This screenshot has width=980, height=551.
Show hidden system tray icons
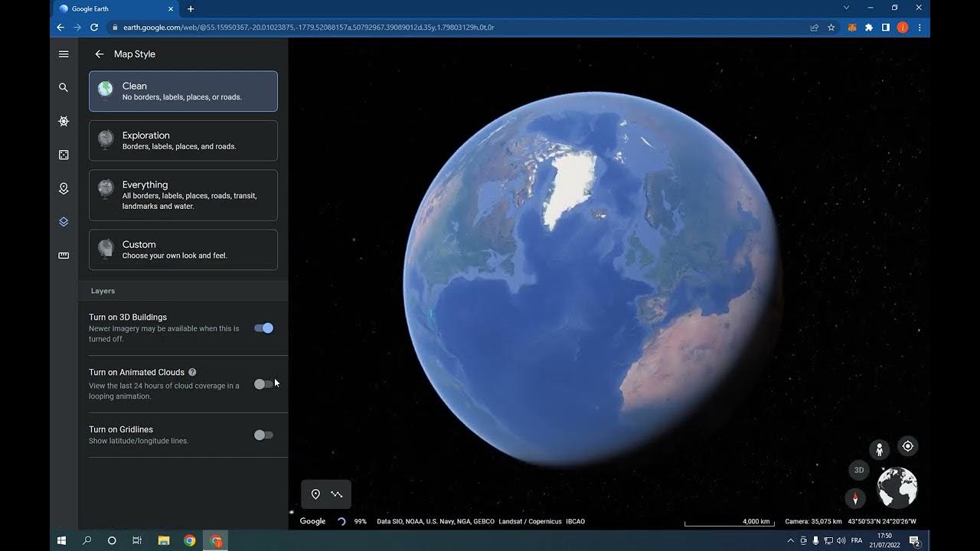[x=790, y=540]
